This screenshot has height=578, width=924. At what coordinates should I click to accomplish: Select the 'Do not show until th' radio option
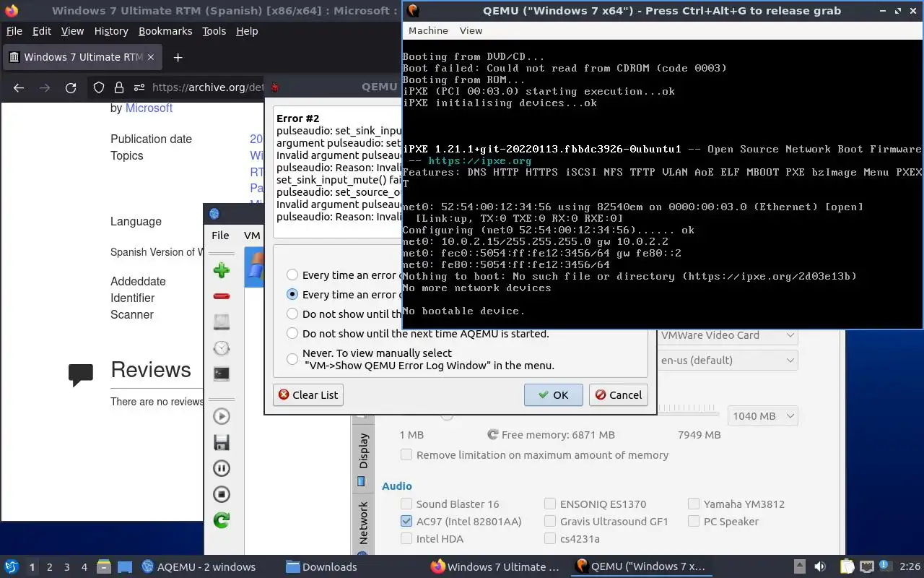(292, 314)
